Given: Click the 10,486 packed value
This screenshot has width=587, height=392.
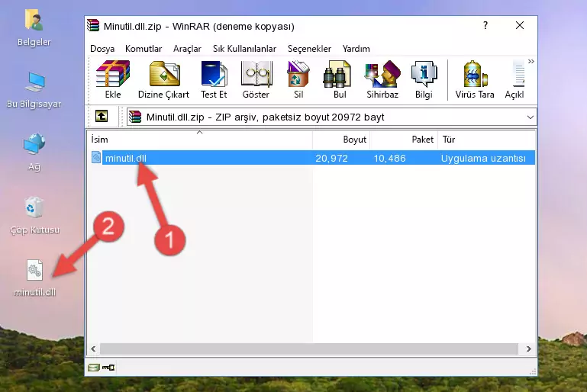Looking at the screenshot, I should pos(389,158).
